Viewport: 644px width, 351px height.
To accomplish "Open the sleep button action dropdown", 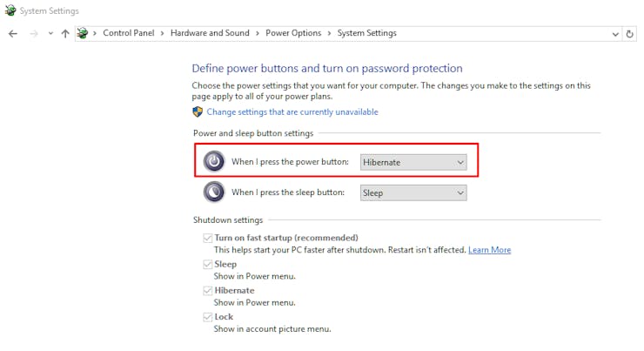I will point(413,192).
